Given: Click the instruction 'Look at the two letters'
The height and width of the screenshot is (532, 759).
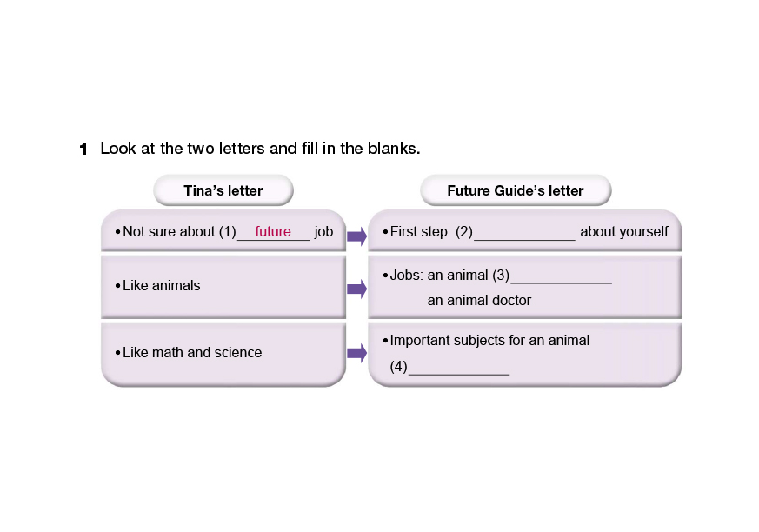Looking at the screenshot, I should tap(260, 149).
